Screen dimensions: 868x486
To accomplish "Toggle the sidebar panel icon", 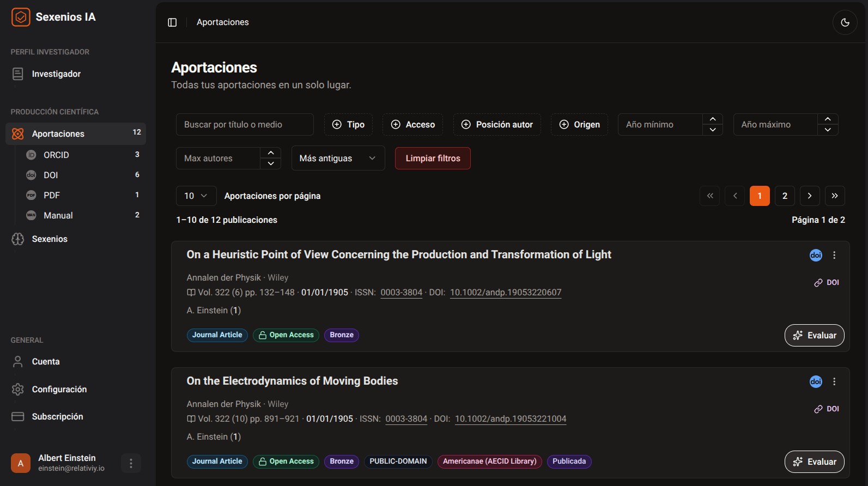I will [x=172, y=22].
